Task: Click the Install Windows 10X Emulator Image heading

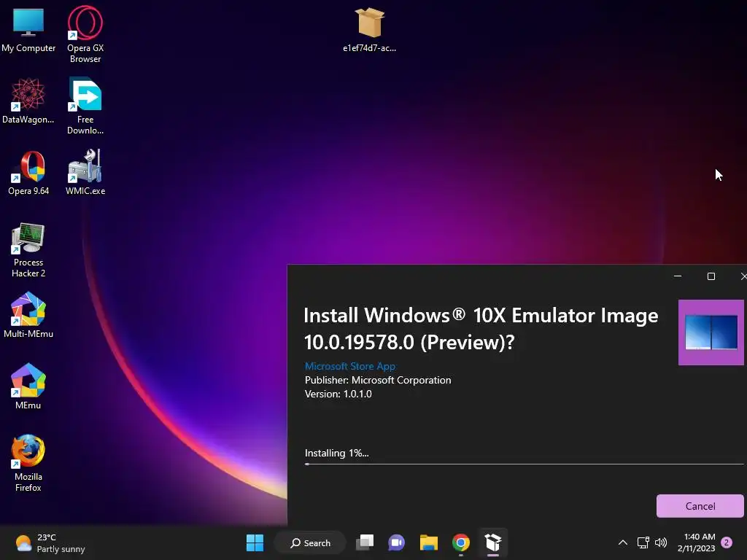Action: pos(481,329)
